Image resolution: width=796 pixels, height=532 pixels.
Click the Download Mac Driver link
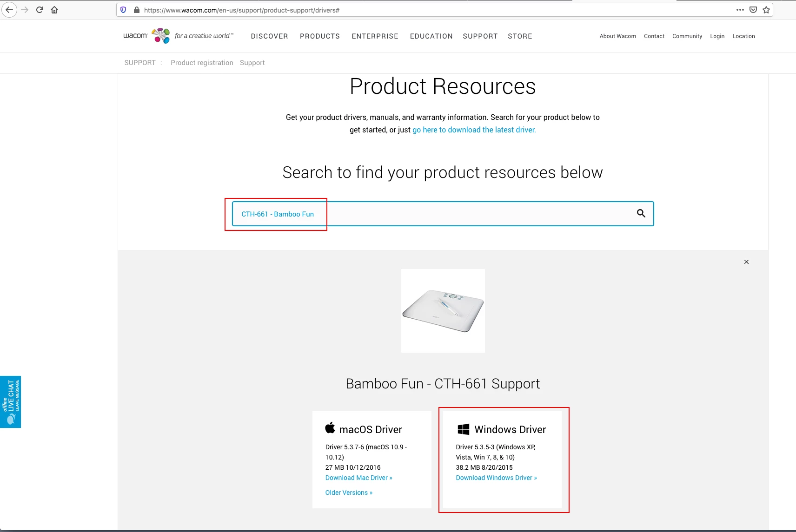pos(359,478)
